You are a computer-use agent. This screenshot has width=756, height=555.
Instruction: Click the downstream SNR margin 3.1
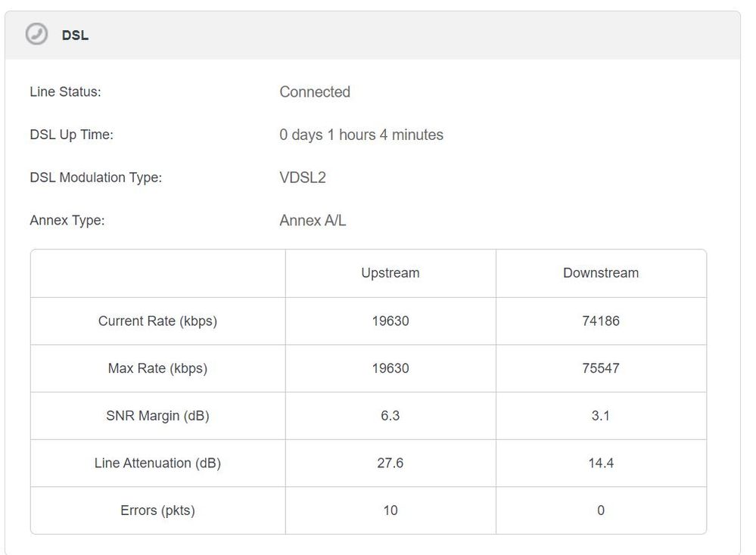pos(601,416)
